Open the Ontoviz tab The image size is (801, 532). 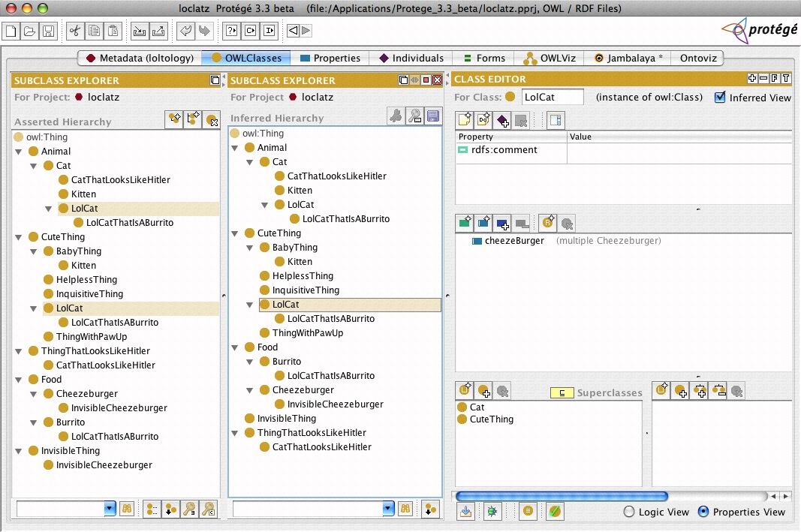coord(698,59)
